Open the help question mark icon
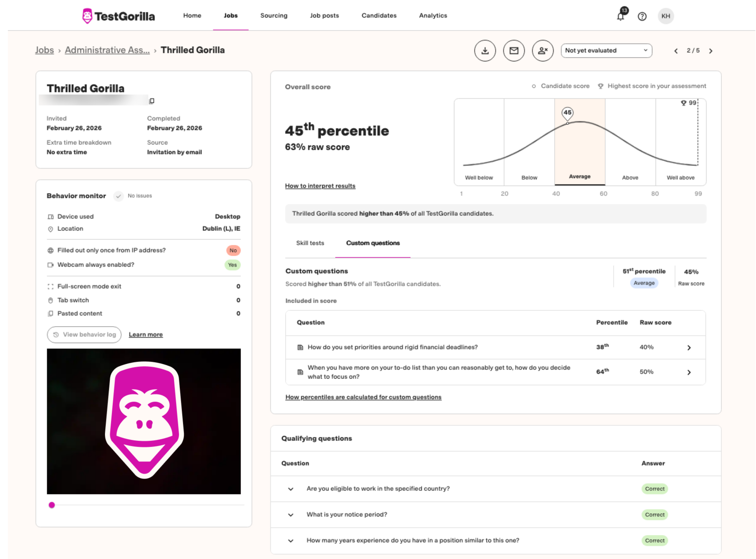This screenshot has height=559, width=756. [642, 16]
